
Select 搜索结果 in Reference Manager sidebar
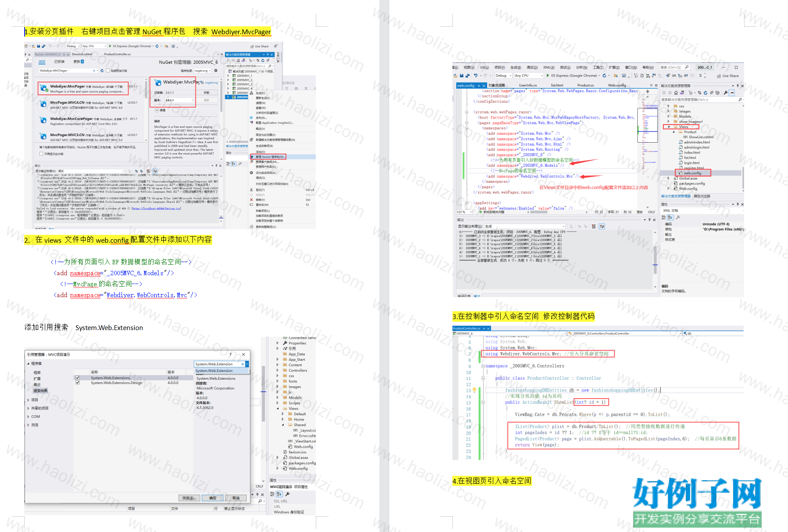[40, 391]
